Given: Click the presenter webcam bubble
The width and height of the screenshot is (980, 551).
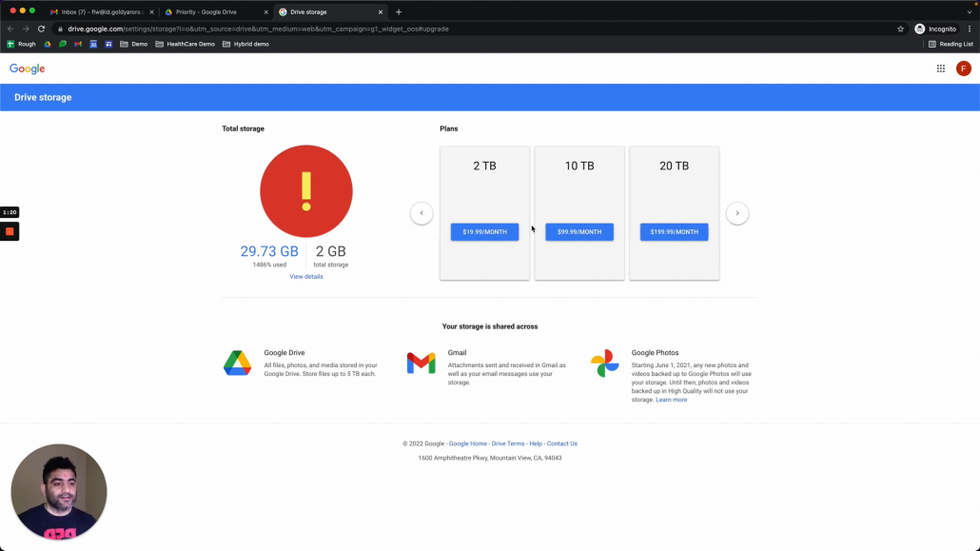Looking at the screenshot, I should 59,492.
